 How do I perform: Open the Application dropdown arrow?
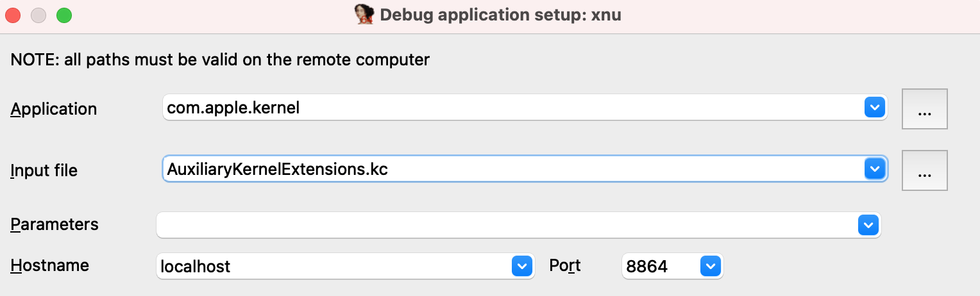(x=874, y=108)
